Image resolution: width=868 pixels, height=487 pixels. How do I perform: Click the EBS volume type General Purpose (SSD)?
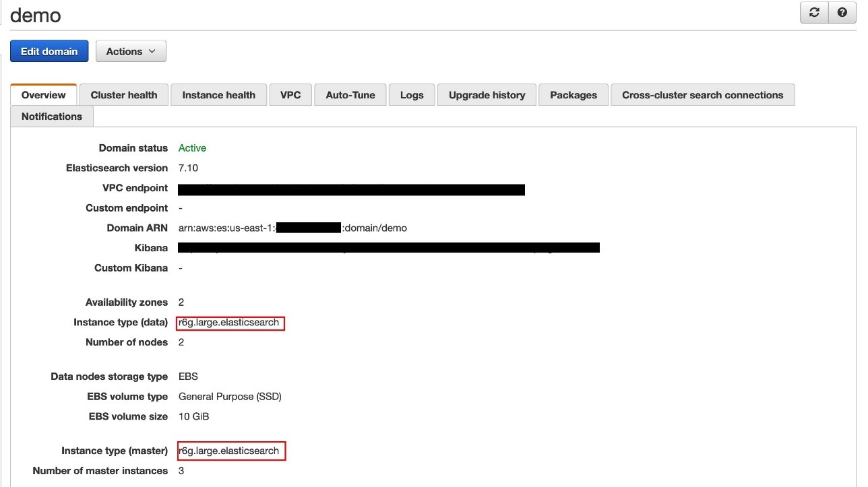coord(230,397)
